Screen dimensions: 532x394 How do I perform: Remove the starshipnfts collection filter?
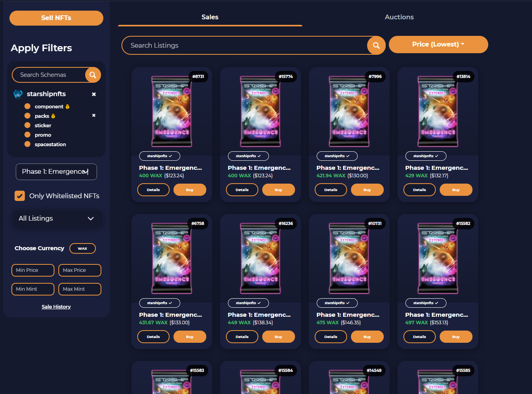[x=94, y=94]
